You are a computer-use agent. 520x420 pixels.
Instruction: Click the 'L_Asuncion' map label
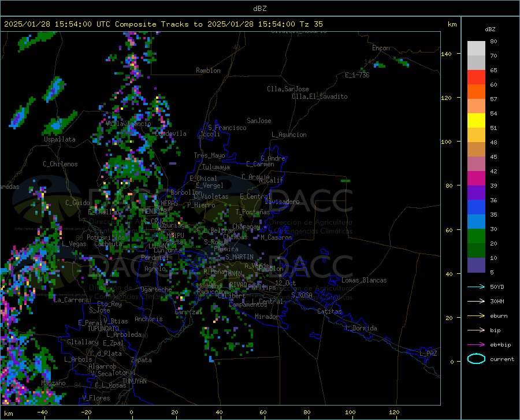coord(289,135)
